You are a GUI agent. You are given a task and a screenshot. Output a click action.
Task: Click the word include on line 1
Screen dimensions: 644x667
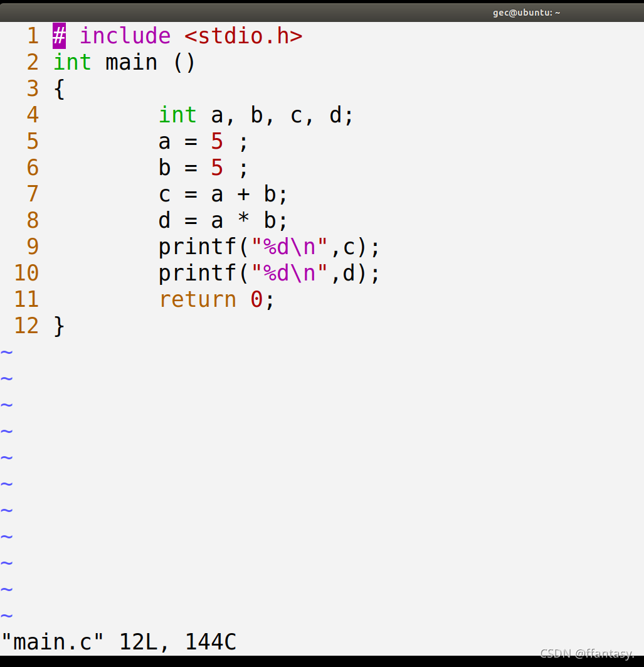pyautogui.click(x=125, y=36)
